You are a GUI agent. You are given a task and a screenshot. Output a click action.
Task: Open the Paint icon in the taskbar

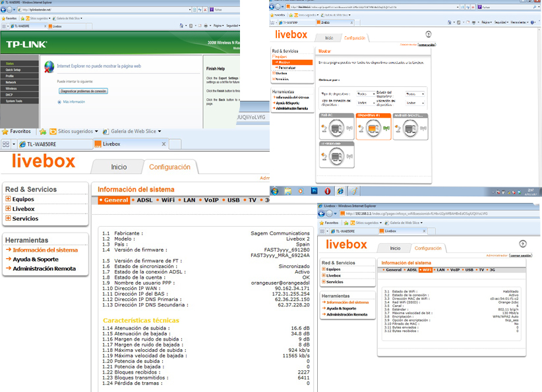(354, 191)
